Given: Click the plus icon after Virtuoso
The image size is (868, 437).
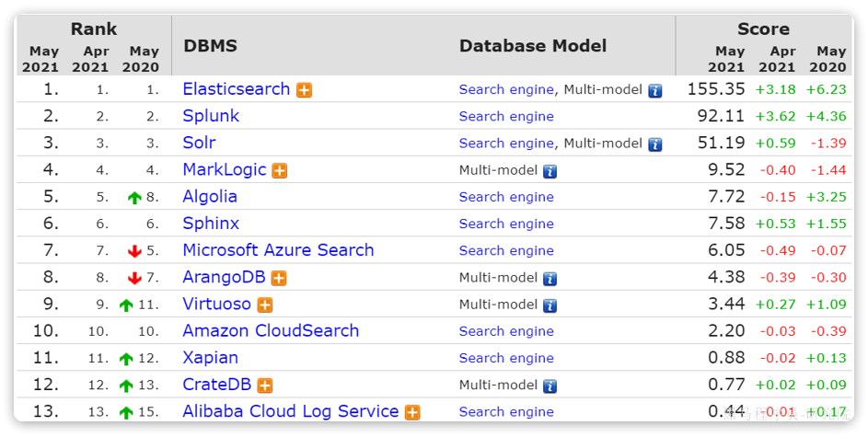Looking at the screenshot, I should click(x=265, y=305).
